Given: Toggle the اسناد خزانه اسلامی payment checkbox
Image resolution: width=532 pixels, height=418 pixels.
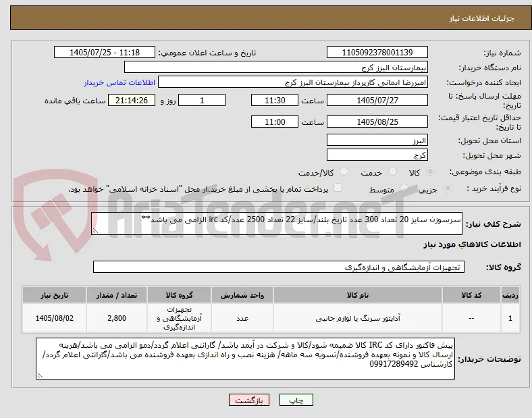Looking at the screenshot, I should click(x=338, y=188).
